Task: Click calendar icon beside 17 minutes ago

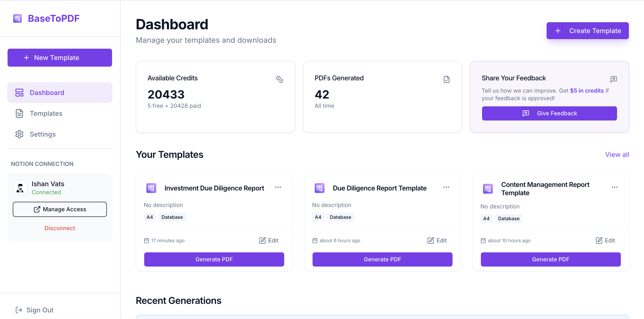Action: tap(147, 241)
